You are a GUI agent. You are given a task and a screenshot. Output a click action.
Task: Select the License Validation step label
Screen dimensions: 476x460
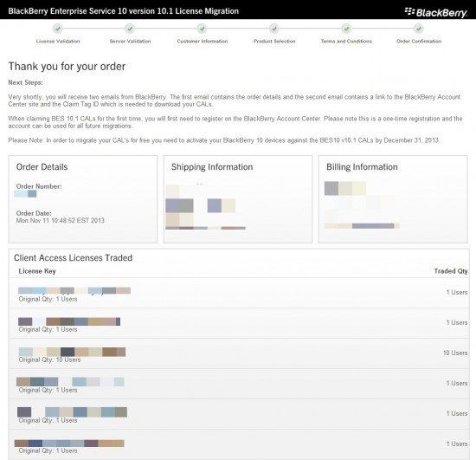[58, 41]
